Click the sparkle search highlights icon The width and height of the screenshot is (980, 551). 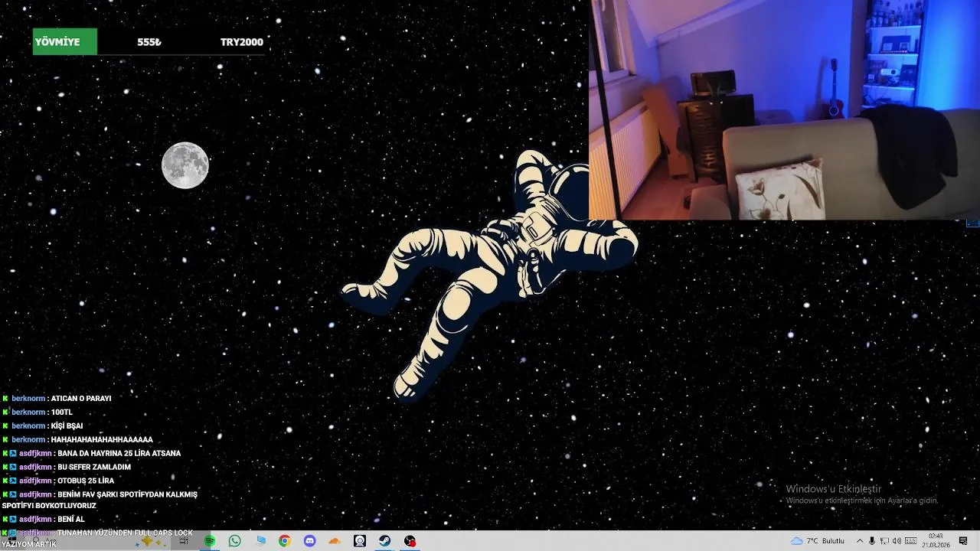tap(151, 541)
